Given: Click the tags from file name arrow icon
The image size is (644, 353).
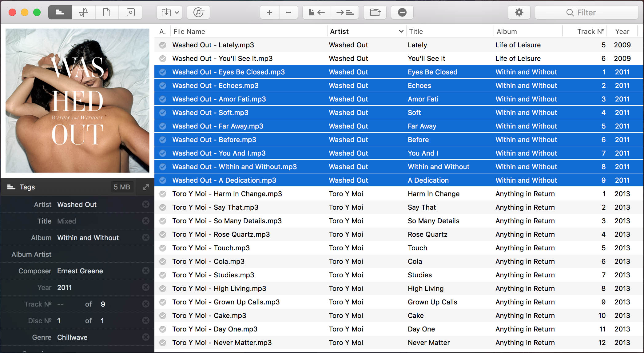Looking at the screenshot, I should pyautogui.click(x=345, y=12).
